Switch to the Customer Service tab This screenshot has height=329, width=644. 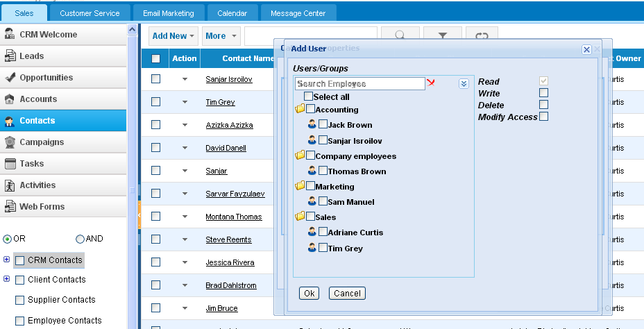coord(90,13)
